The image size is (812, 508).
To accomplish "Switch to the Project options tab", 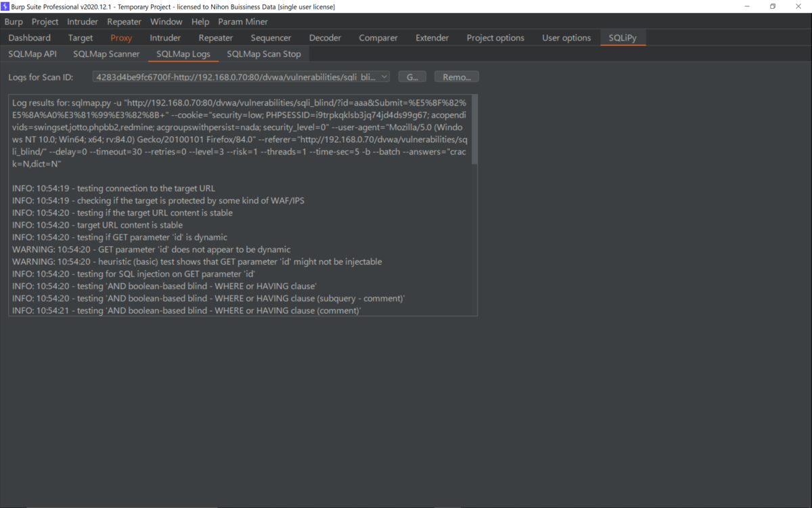I will tap(495, 38).
